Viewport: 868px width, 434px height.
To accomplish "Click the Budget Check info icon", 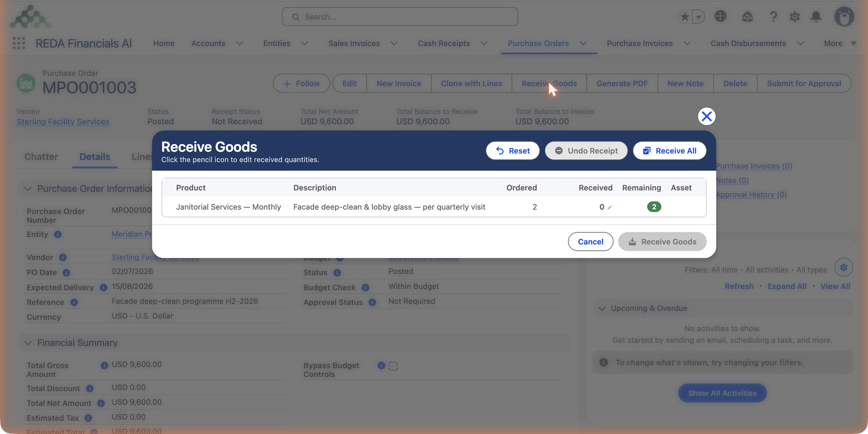I will coord(366,288).
